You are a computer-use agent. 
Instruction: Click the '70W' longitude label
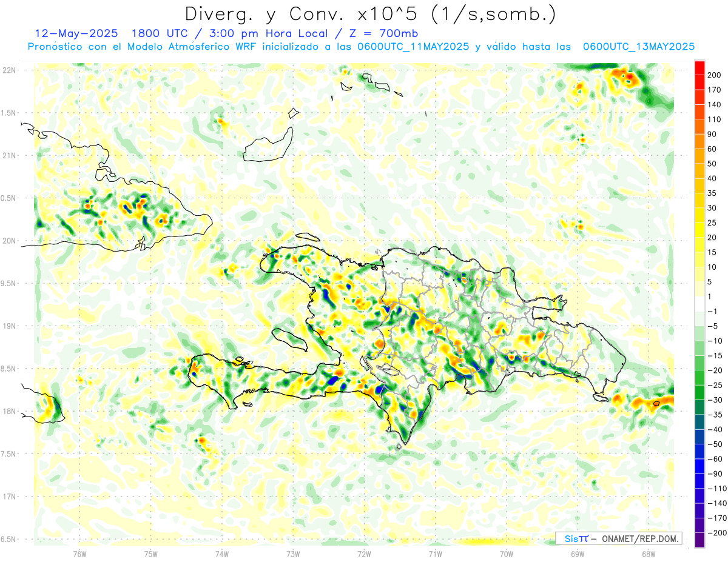(507, 554)
